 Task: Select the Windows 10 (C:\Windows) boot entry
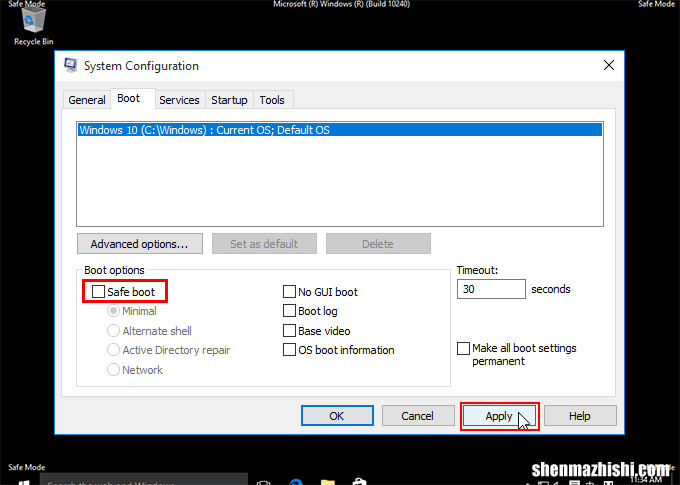tap(340, 130)
